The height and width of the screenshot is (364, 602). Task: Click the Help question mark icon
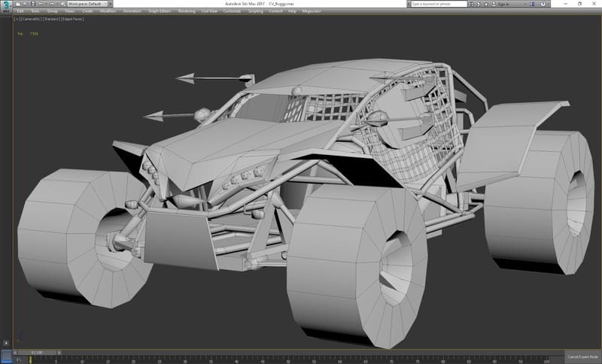click(x=543, y=4)
